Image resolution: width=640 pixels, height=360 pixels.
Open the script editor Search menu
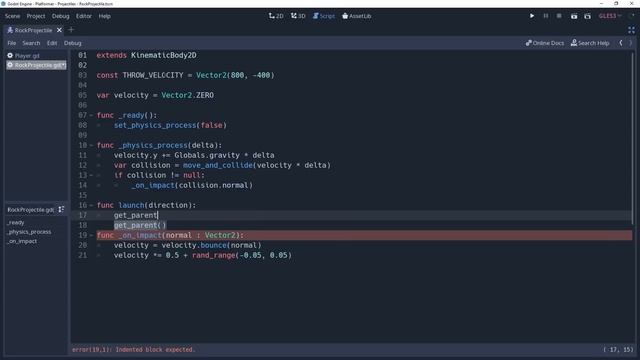(x=31, y=43)
